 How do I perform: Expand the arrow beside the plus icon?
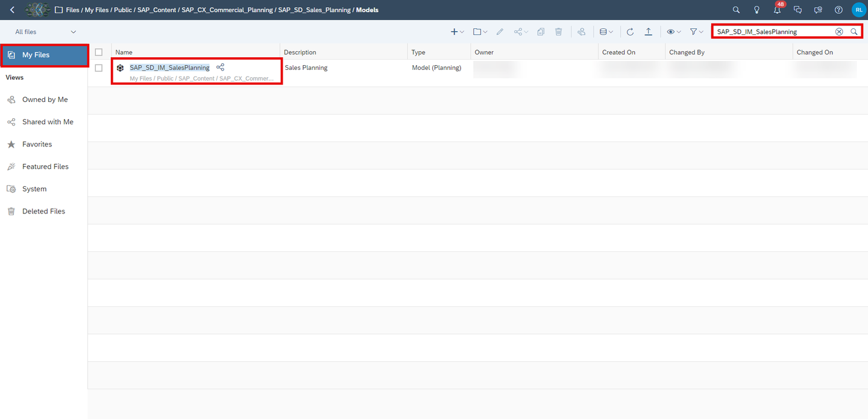(x=462, y=32)
